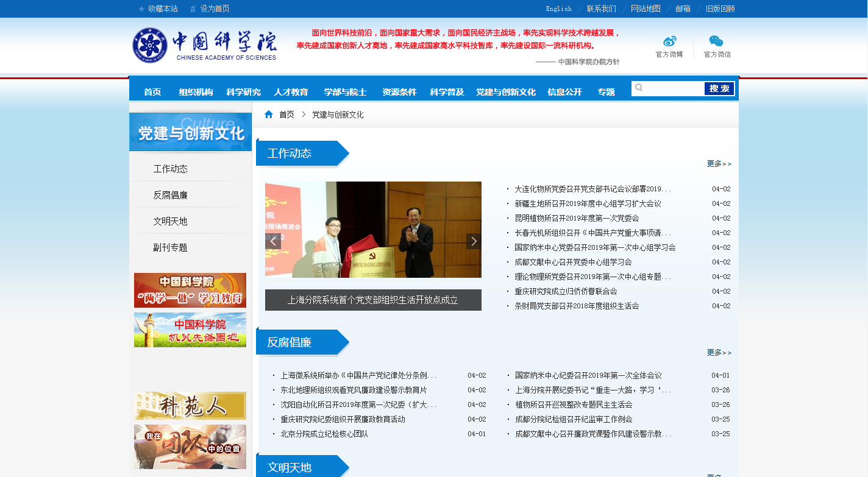This screenshot has height=477, width=868.
Task: Open the official WeChat icon
Action: tap(716, 41)
